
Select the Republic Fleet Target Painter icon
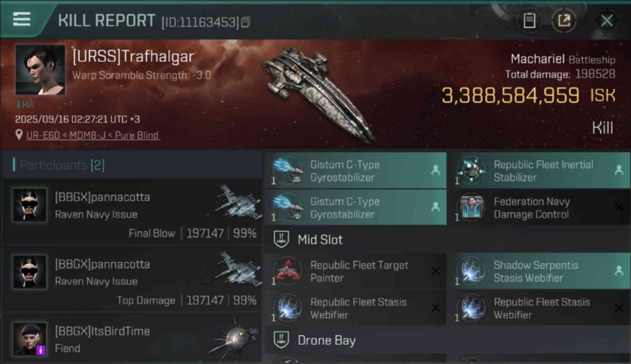287,271
